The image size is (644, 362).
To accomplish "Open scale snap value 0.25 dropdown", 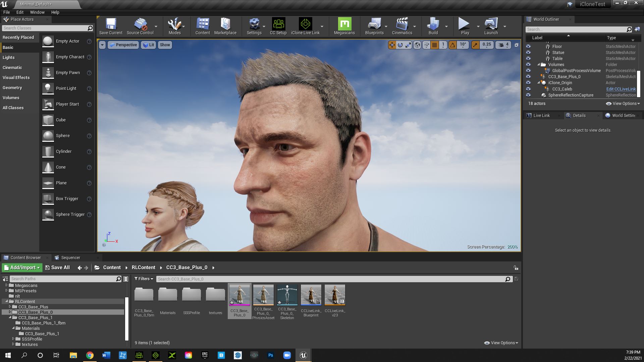I will (486, 45).
